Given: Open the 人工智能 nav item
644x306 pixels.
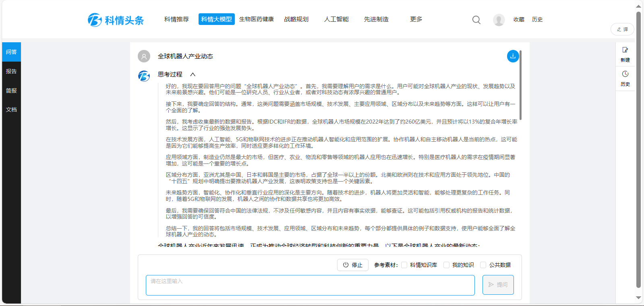Looking at the screenshot, I should (x=336, y=19).
